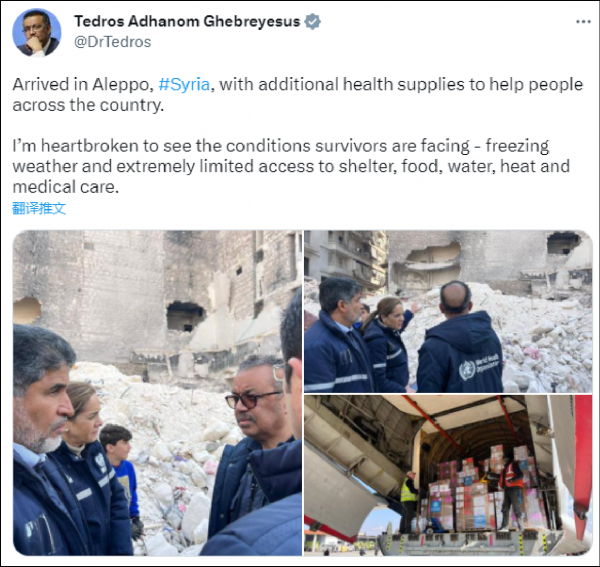Click the tweet sentence starting 'Arrived in Aleppo'
This screenshot has height=567, width=600.
[x=297, y=94]
